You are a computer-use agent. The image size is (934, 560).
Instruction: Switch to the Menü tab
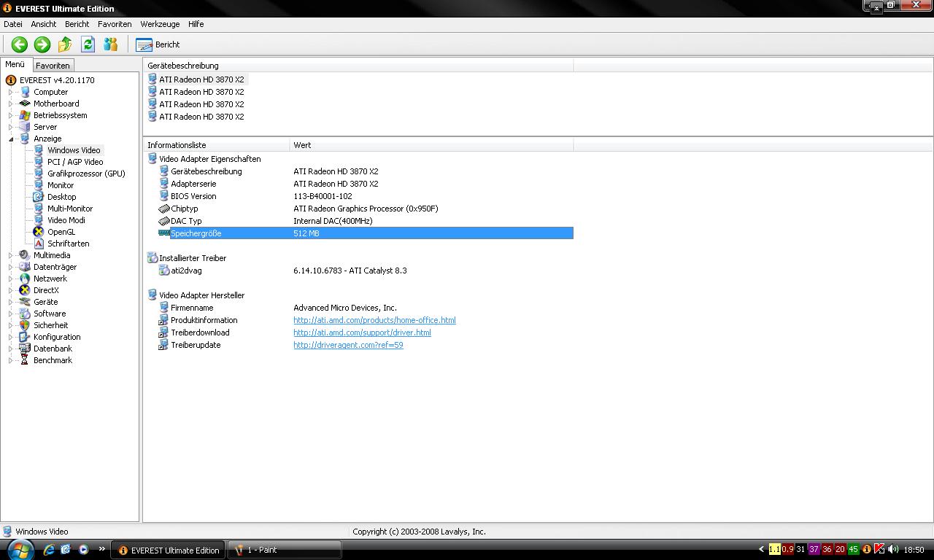(x=15, y=64)
